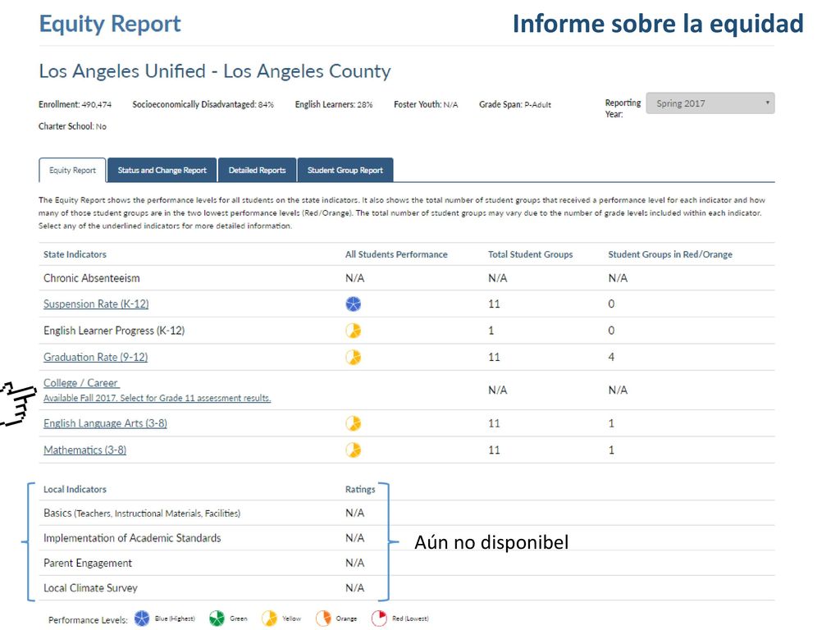Click the Yellow legend icon
840x630 pixels.
[x=269, y=619]
